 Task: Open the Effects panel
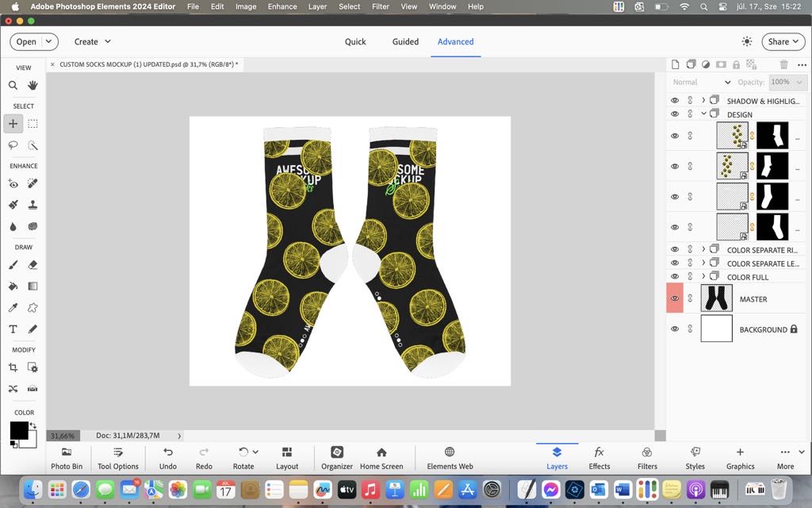point(599,457)
